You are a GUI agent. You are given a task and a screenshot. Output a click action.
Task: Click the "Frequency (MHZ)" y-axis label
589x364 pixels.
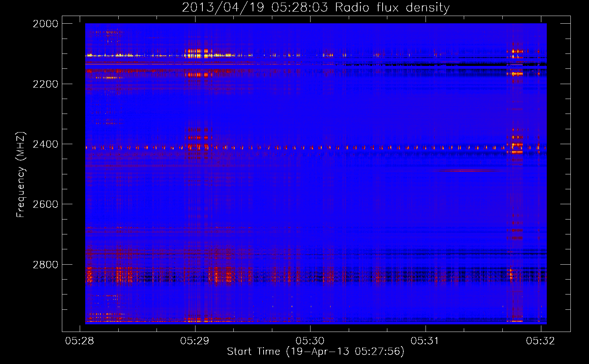(x=21, y=175)
